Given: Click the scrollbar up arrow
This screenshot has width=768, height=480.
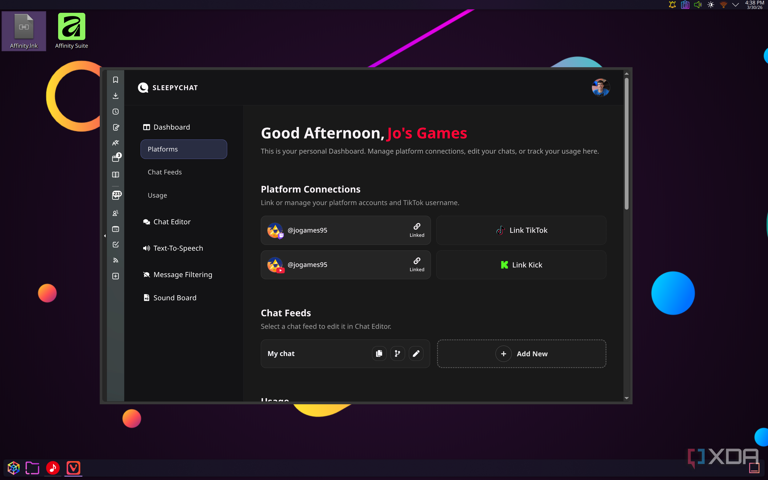Looking at the screenshot, I should pos(626,74).
